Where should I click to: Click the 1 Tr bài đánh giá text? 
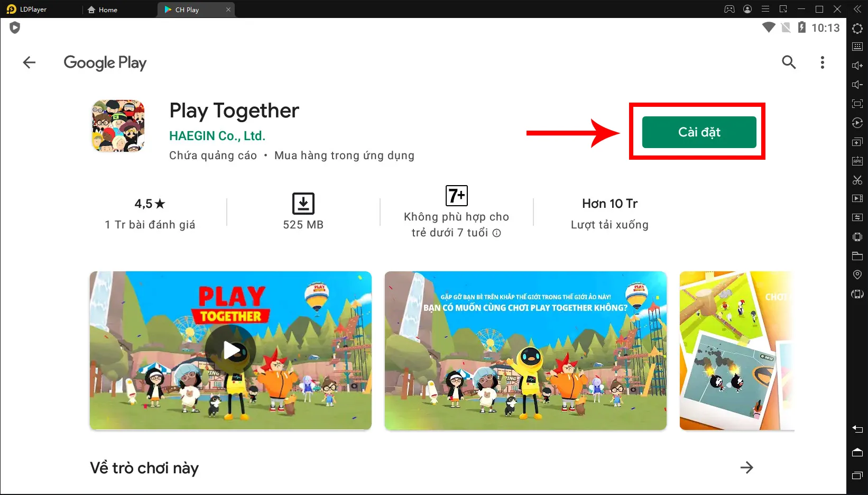[x=150, y=225]
